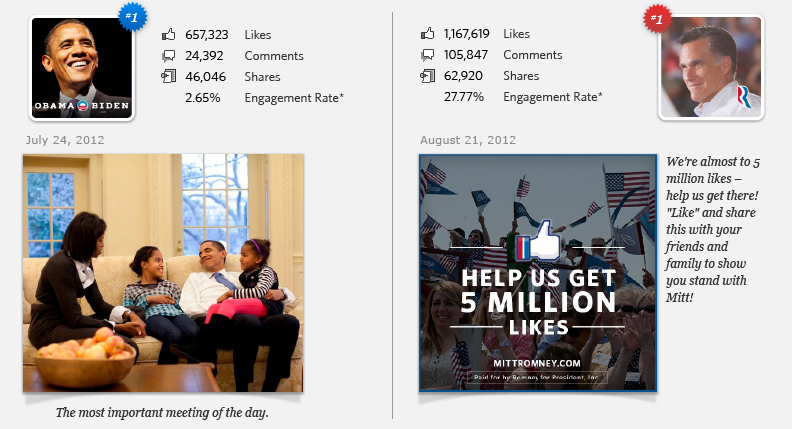The image size is (792, 429).
Task: Click Obama's shares icon
Action: coord(168,76)
